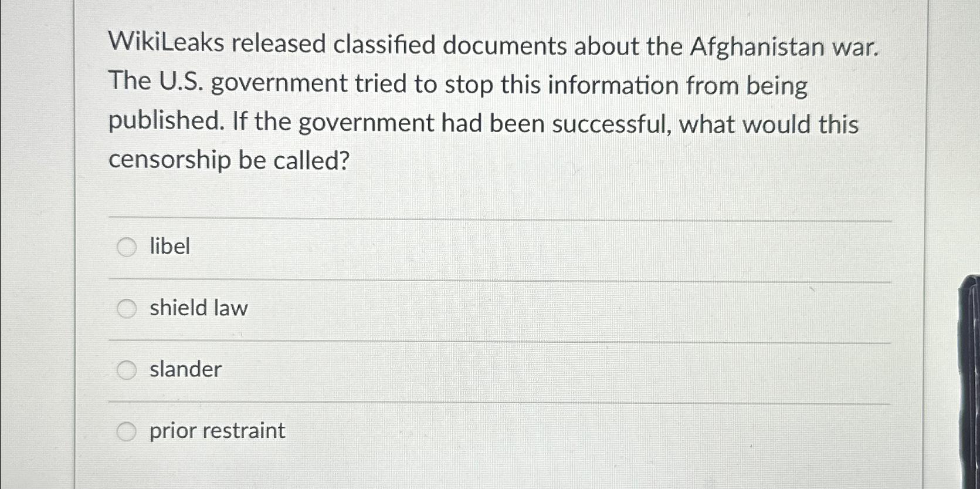Select the slander radio button
Screen dimensions: 980x489
pyautogui.click(x=126, y=370)
